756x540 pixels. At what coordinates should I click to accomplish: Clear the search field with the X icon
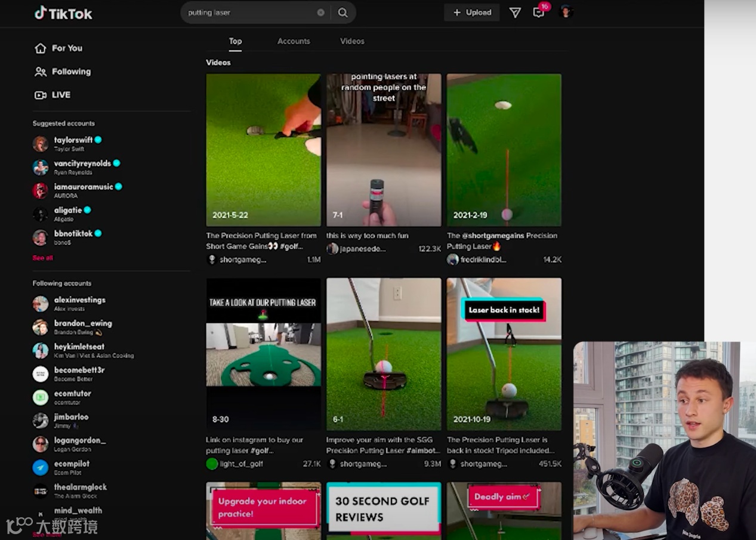point(320,13)
